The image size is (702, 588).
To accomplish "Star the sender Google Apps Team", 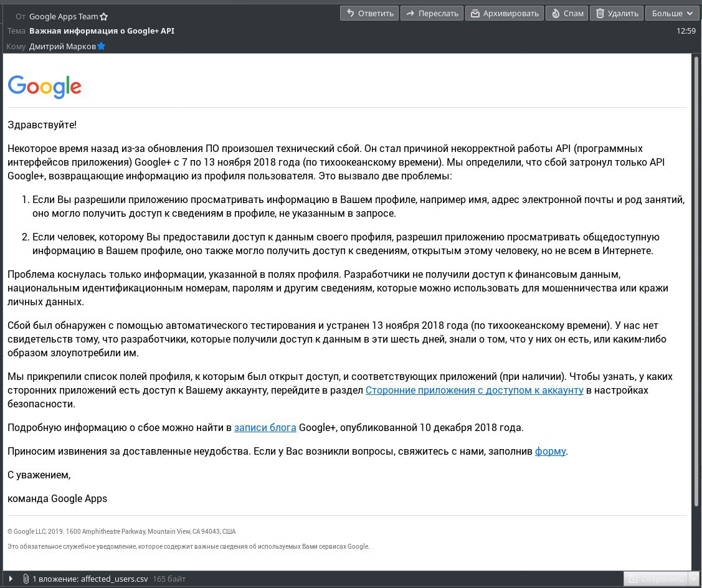I will tap(104, 17).
